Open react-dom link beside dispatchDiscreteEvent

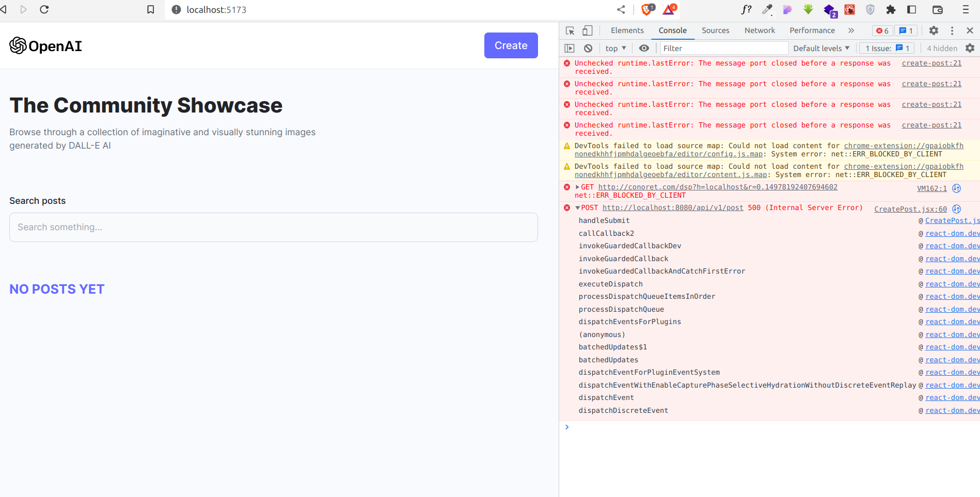[953, 411]
